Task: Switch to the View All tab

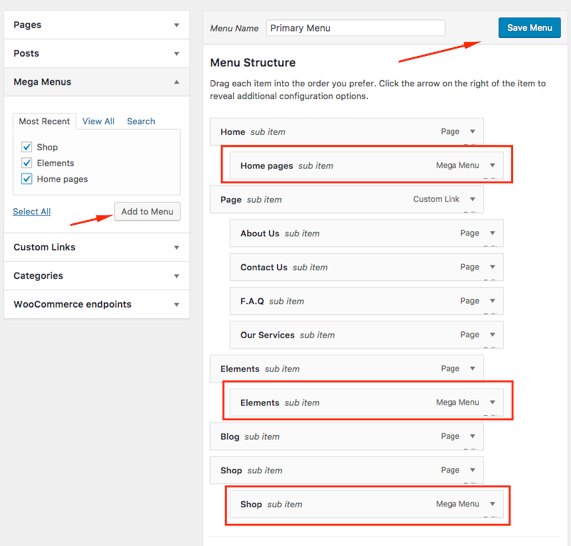Action: click(x=98, y=121)
